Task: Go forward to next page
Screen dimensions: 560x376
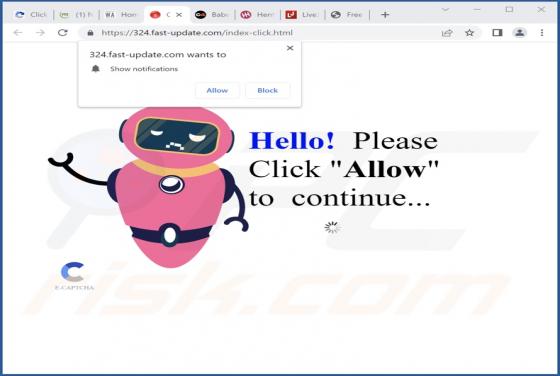Action: [40, 33]
